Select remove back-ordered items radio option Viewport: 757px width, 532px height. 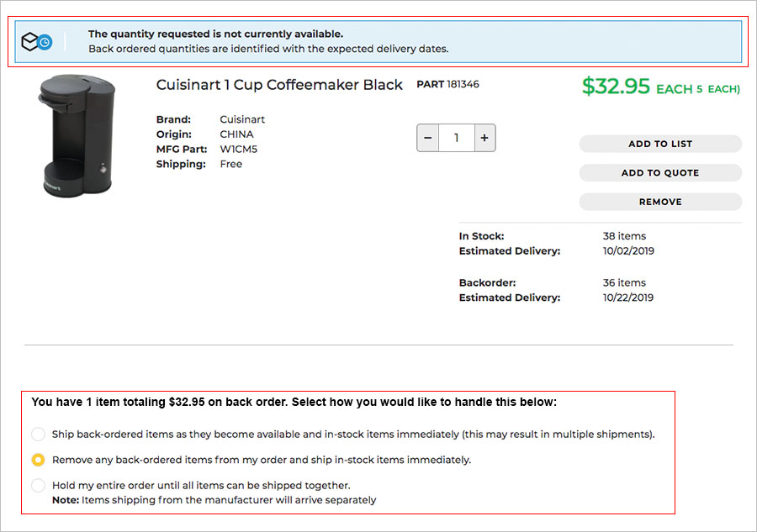pos(38,460)
